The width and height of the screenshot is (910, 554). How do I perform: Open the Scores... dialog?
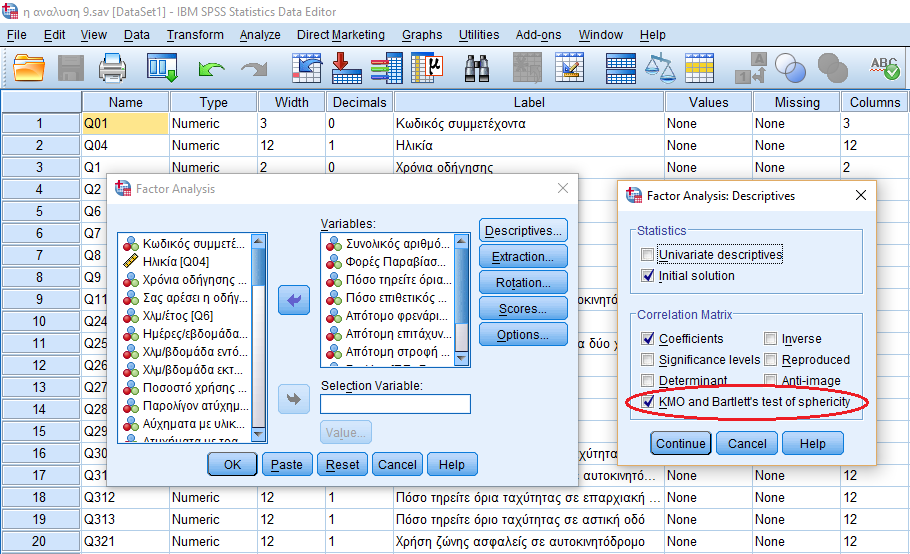point(523,309)
